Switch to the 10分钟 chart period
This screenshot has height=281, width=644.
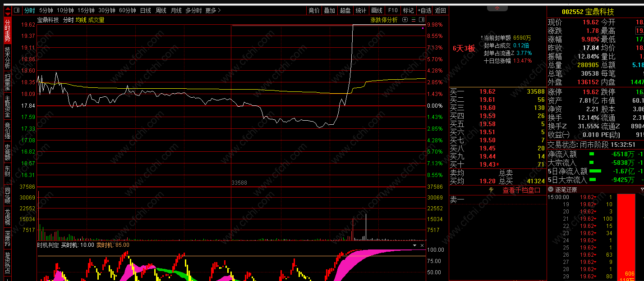click(x=65, y=10)
